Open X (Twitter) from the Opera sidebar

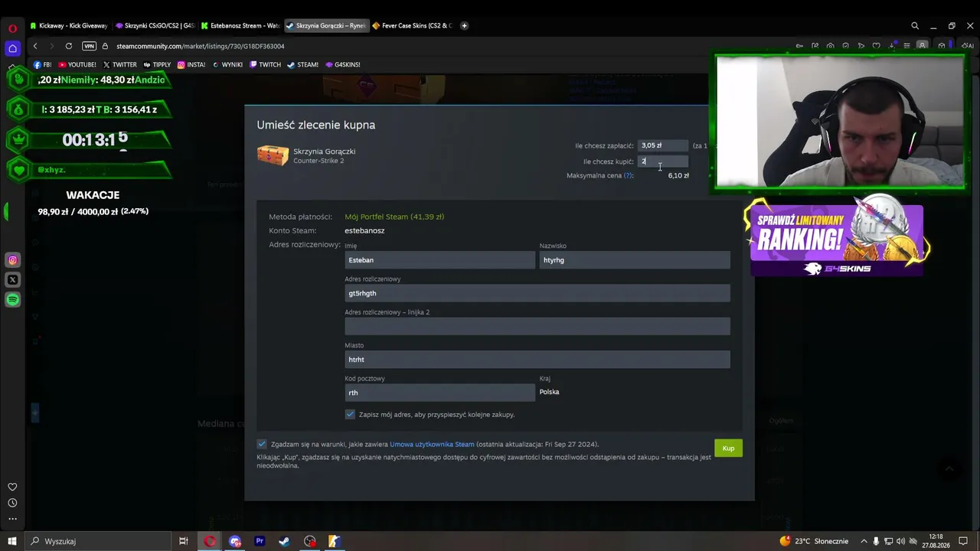[12, 280]
